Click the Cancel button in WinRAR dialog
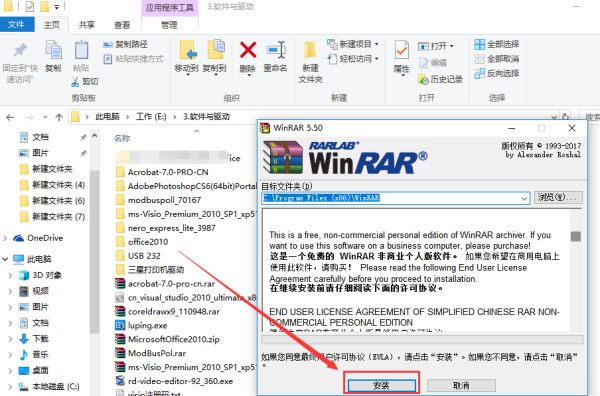600x396 pixels. coord(461,385)
